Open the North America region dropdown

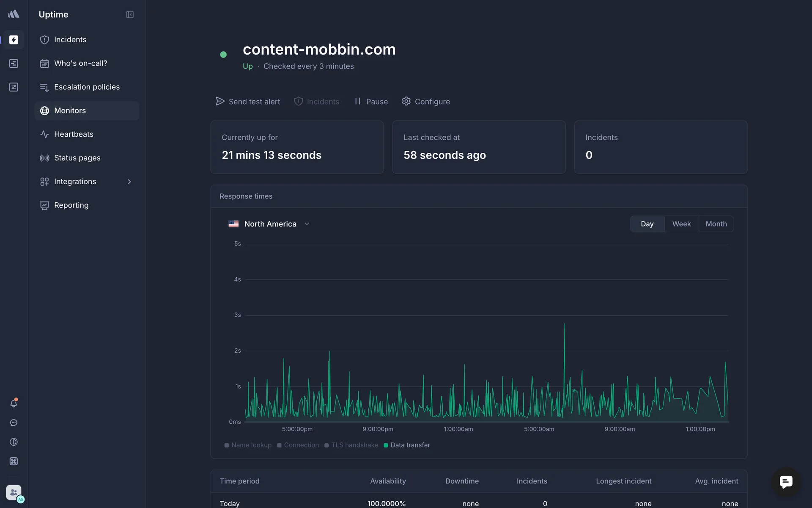click(x=269, y=224)
